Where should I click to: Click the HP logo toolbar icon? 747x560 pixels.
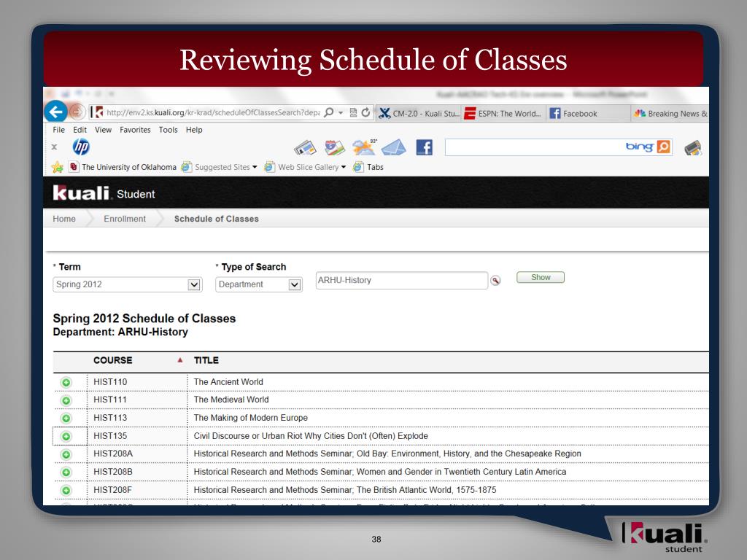point(81,147)
